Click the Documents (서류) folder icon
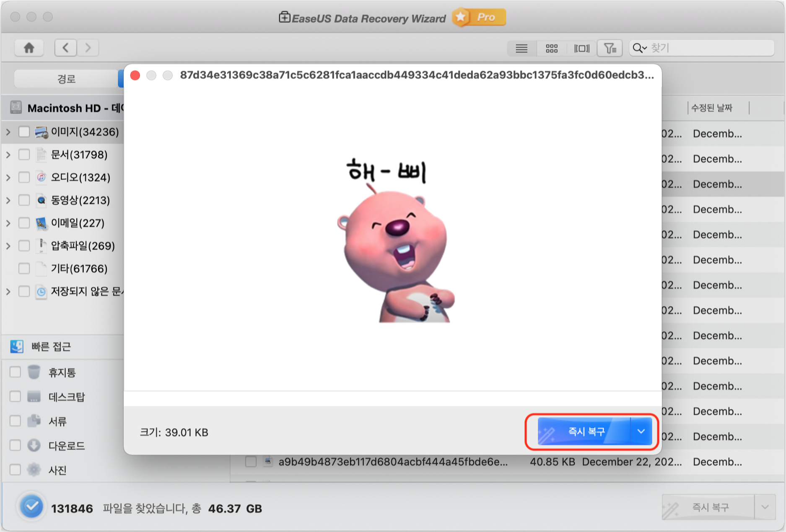The image size is (786, 532). click(x=34, y=421)
